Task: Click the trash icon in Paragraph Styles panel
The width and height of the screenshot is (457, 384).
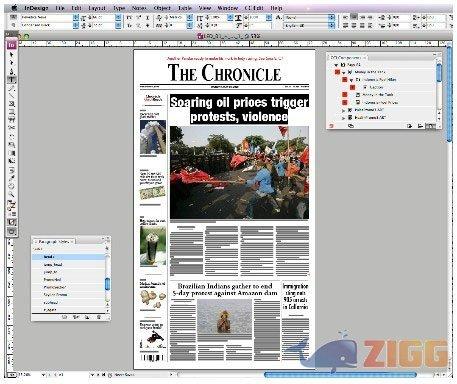Action: [99, 317]
